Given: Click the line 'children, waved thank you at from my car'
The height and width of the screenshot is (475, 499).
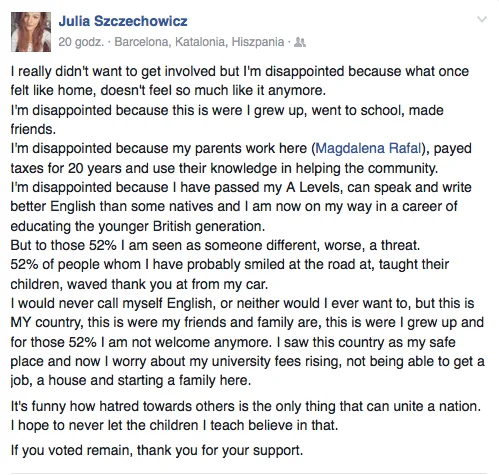Looking at the screenshot, I should click(x=139, y=284).
